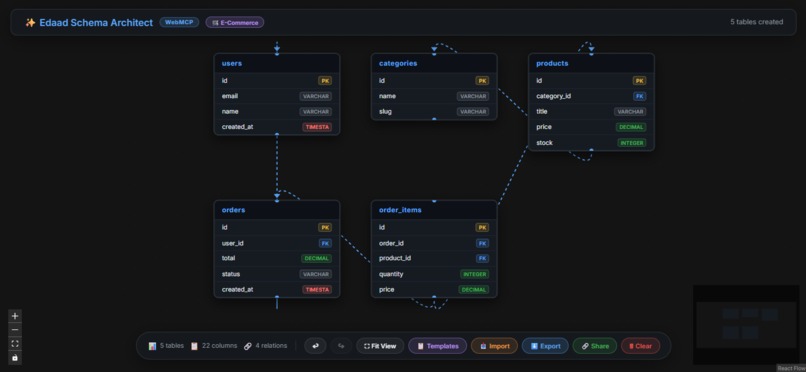
Task: Click the DECIMAL badge in products table
Action: (x=631, y=127)
